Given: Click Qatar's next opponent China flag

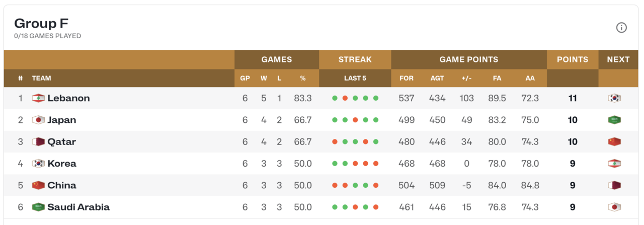Looking at the screenshot, I should click(614, 141).
